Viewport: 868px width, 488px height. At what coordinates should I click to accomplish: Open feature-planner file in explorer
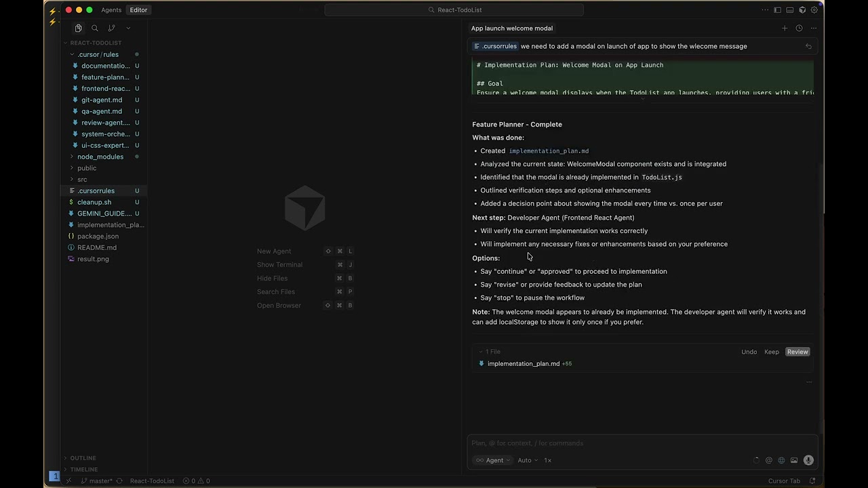pyautogui.click(x=105, y=77)
